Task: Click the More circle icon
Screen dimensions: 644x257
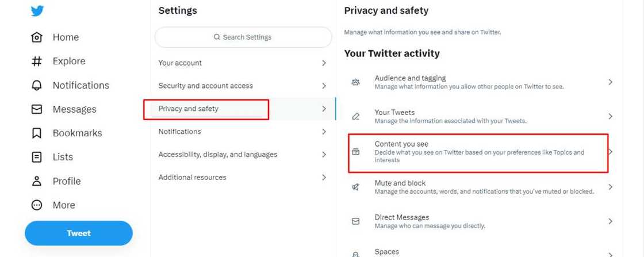Action: point(37,205)
